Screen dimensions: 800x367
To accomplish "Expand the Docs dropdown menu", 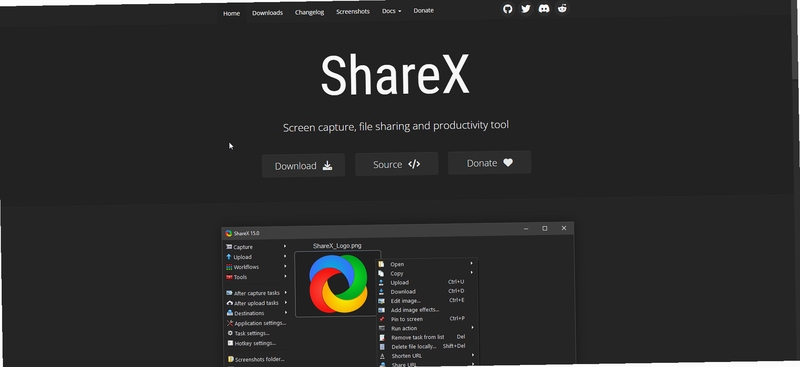I will (x=391, y=11).
